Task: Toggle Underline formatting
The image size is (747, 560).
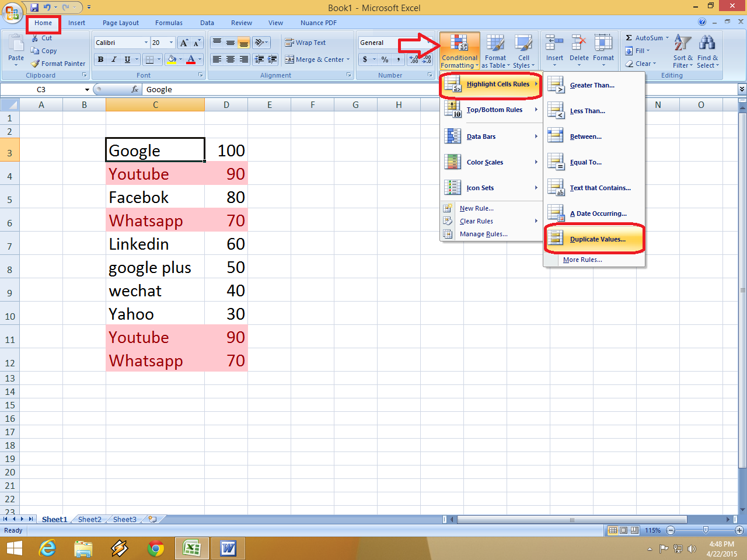Action: click(x=127, y=60)
